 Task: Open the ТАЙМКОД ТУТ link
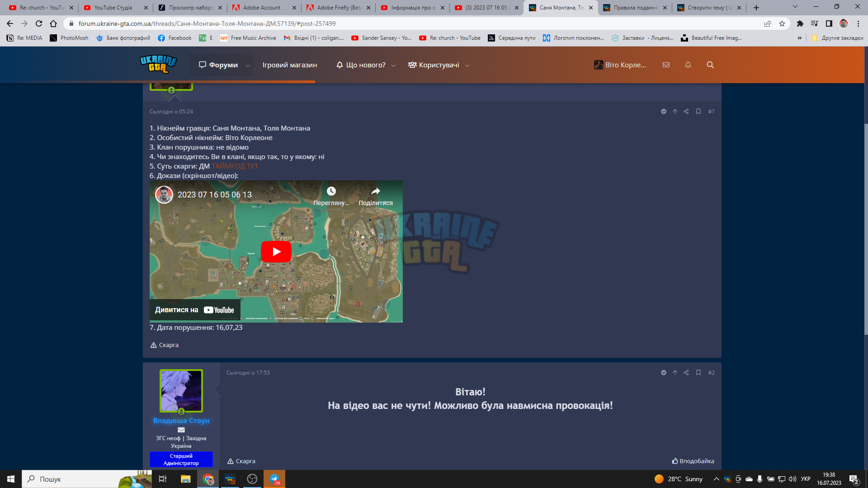click(235, 166)
